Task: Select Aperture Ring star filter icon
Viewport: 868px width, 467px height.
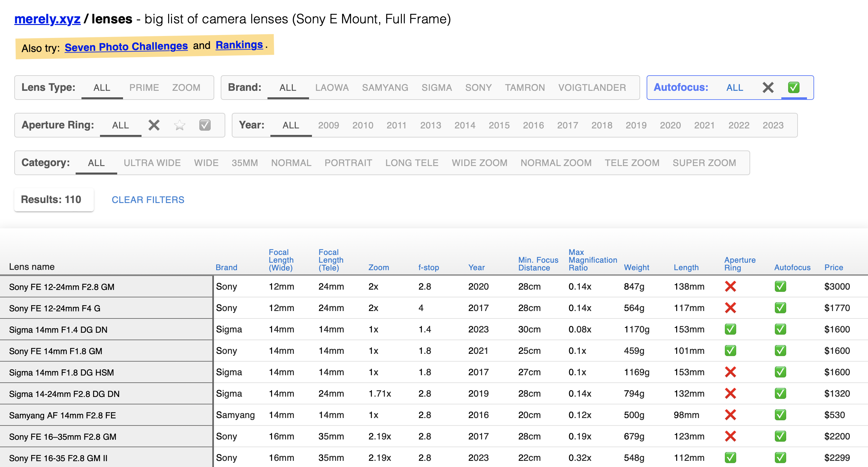Action: 179,125
